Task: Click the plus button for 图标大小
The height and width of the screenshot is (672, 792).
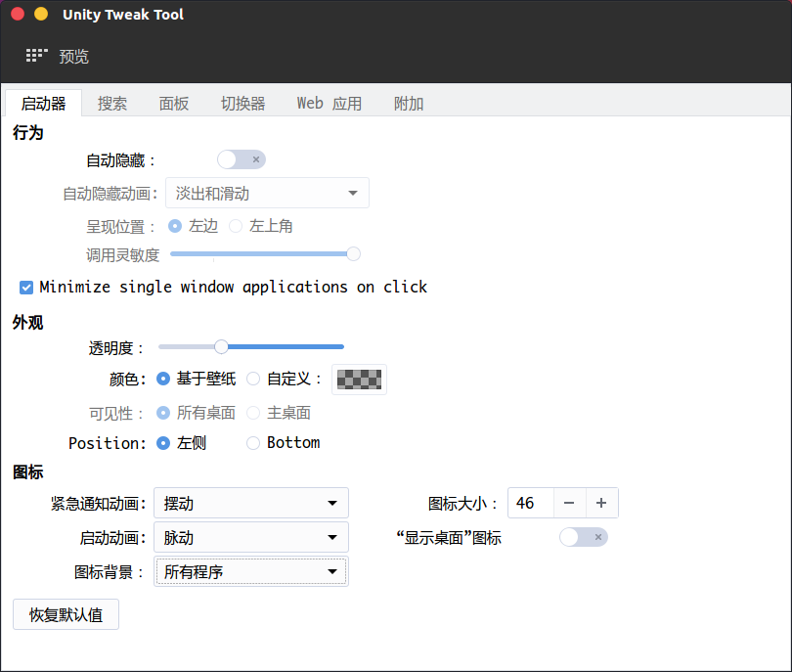Action: point(601,503)
